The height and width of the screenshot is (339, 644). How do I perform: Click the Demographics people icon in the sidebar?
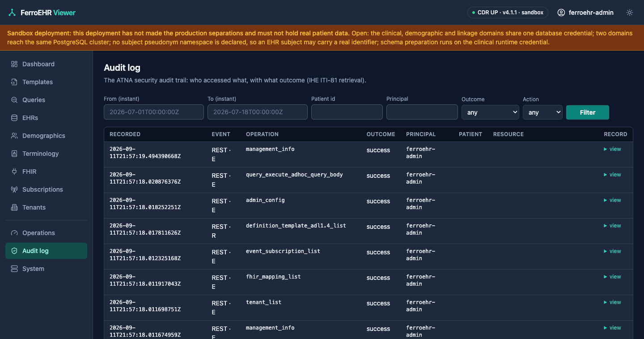(14, 136)
